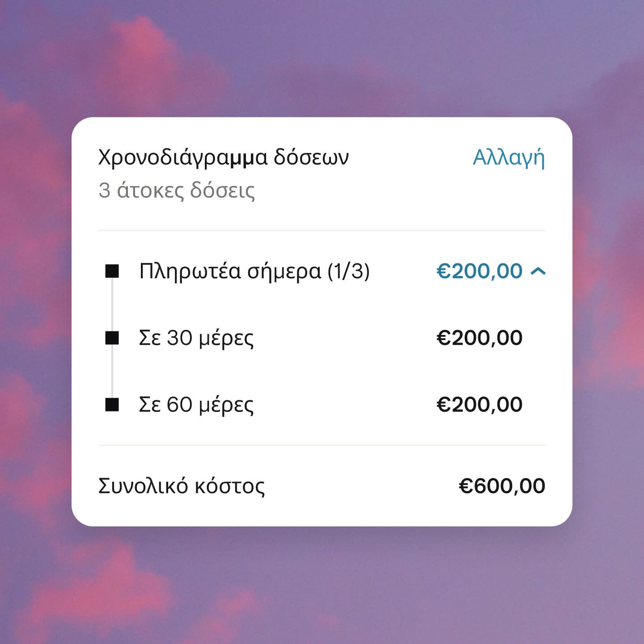The width and height of the screenshot is (644, 644).
Task: Click the timeline line between 30 and 60-day markers
Action: pyautogui.click(x=112, y=371)
